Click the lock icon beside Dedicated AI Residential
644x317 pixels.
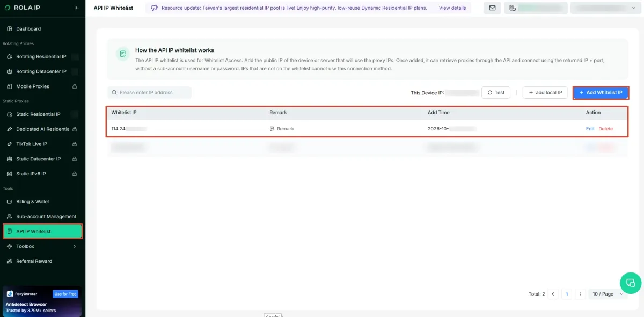tap(75, 129)
